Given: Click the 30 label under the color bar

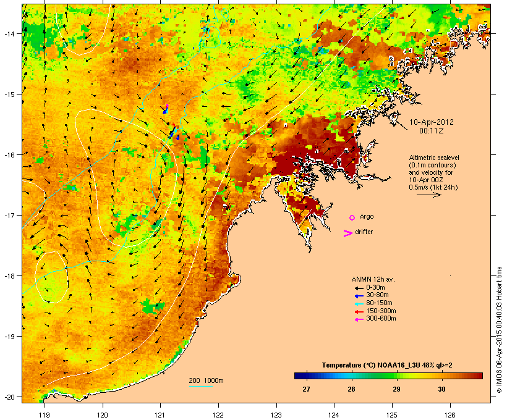Looking at the screenshot, I should pyautogui.click(x=441, y=389).
